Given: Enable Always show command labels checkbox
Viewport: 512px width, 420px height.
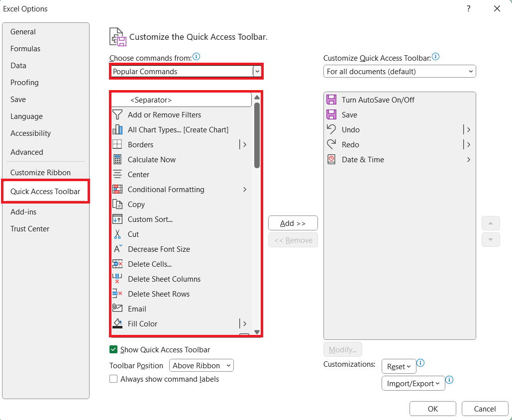Looking at the screenshot, I should tap(113, 379).
